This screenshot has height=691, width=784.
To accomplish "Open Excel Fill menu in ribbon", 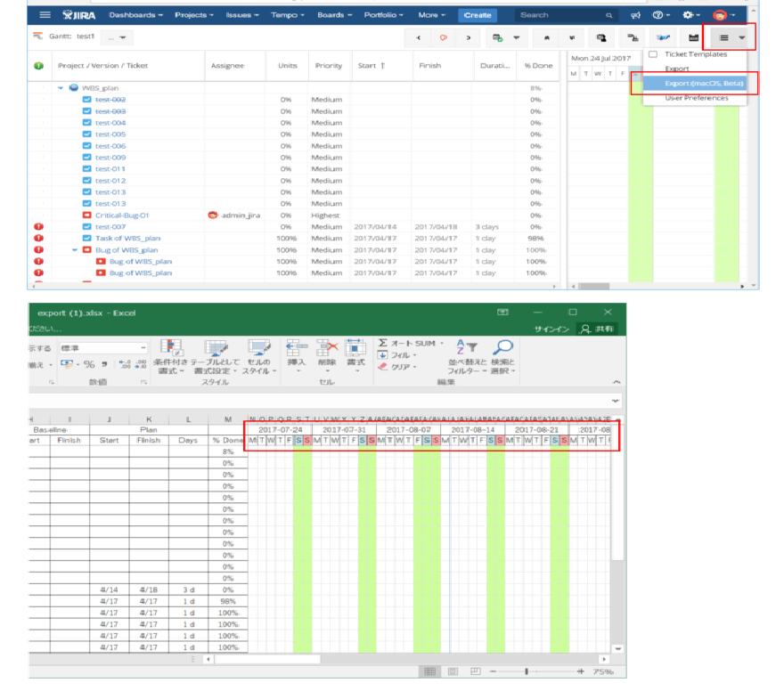I will point(397,355).
